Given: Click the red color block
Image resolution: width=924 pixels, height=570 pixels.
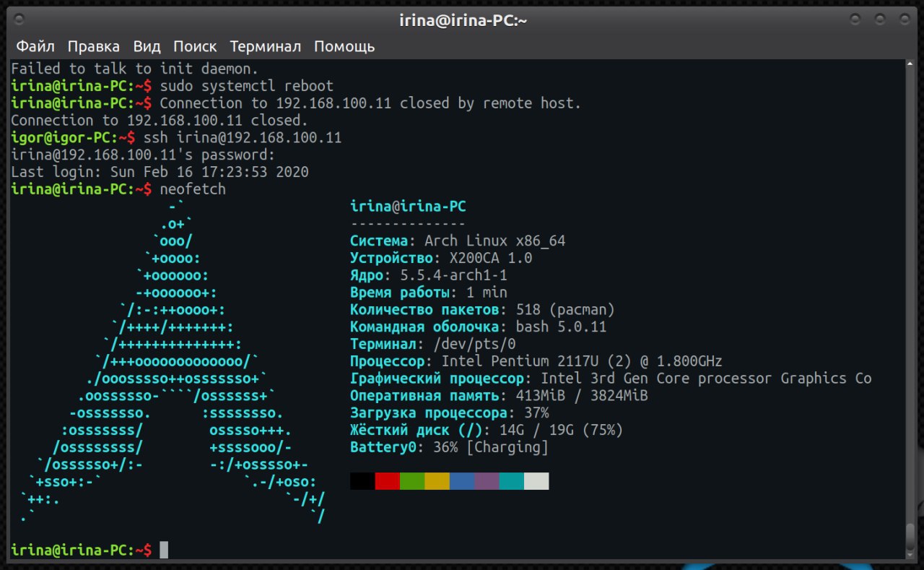Looking at the screenshot, I should point(388,481).
